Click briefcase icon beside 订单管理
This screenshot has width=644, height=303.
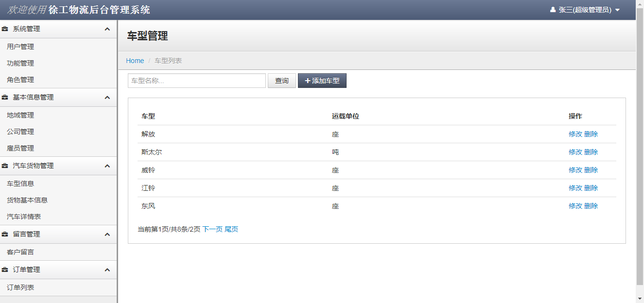pyautogui.click(x=5, y=270)
